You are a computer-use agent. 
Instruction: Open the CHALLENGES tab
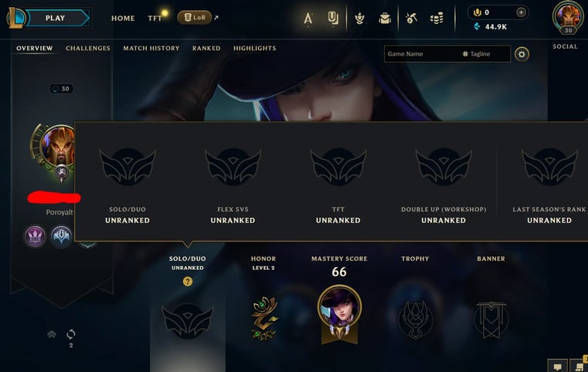coord(88,48)
